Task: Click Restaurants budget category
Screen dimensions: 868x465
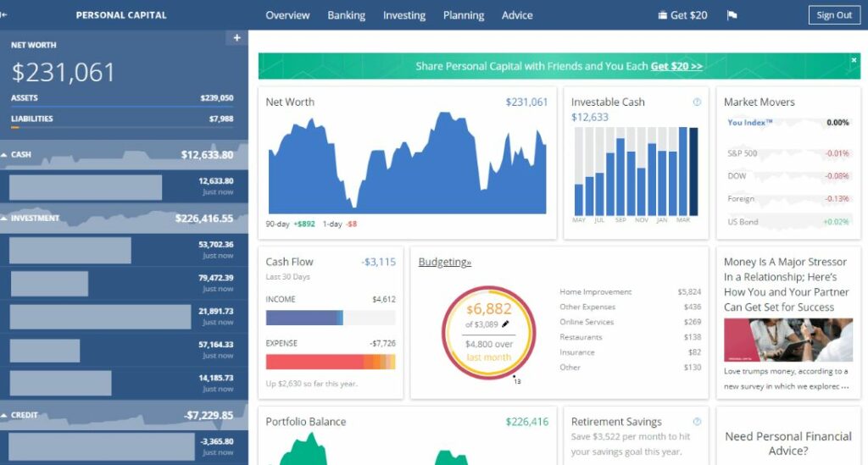Action: pos(630,337)
